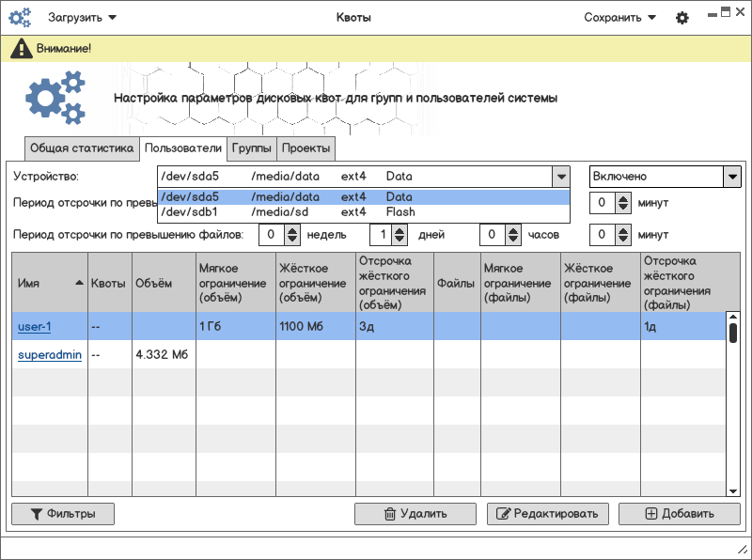Switch to the Группы tab

252,148
